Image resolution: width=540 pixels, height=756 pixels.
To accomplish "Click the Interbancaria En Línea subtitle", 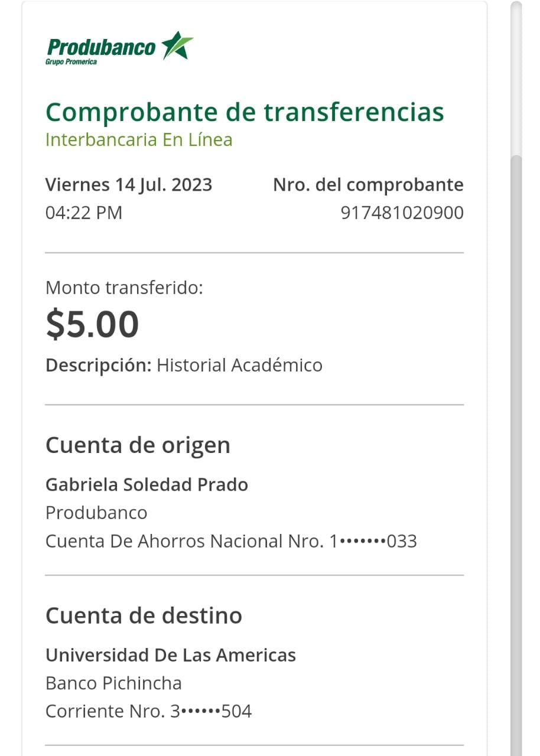I will pyautogui.click(x=139, y=140).
